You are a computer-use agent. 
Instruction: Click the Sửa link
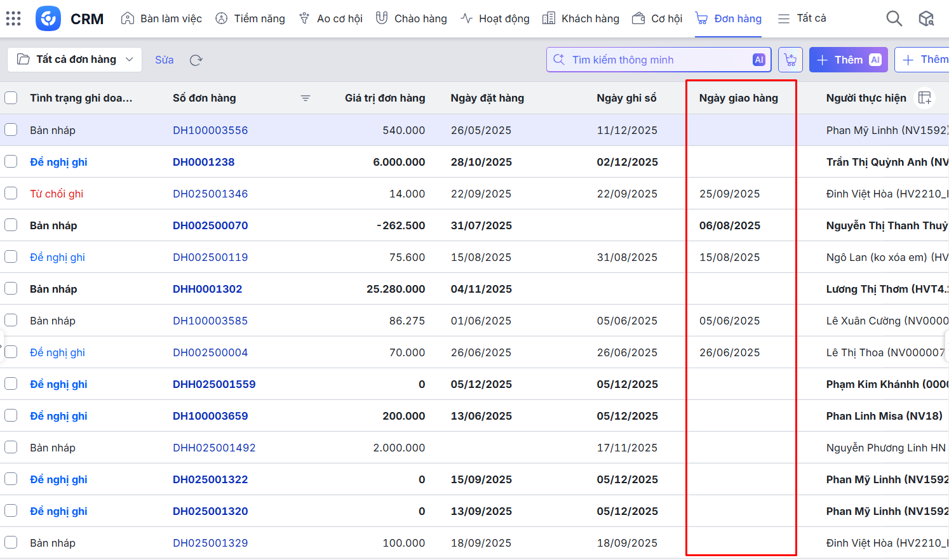click(x=164, y=60)
